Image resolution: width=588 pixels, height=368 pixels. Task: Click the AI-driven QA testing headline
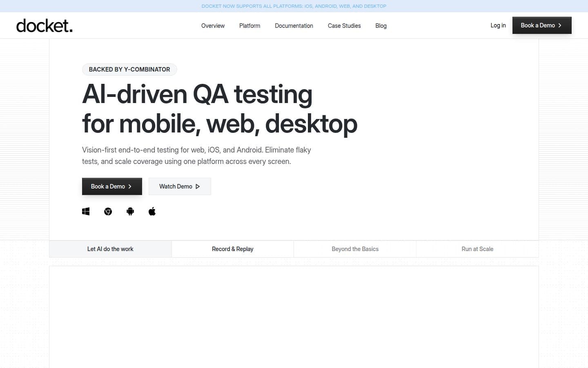pyautogui.click(x=220, y=109)
